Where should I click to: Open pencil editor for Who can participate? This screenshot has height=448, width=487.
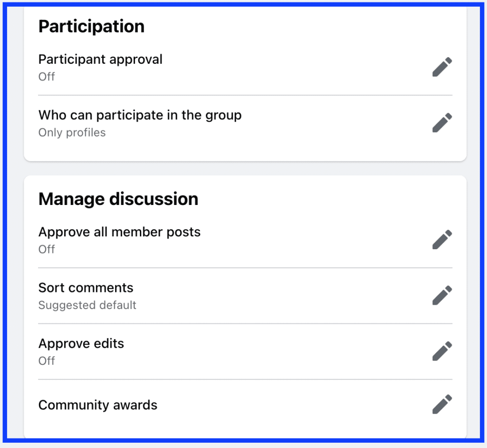point(442,123)
